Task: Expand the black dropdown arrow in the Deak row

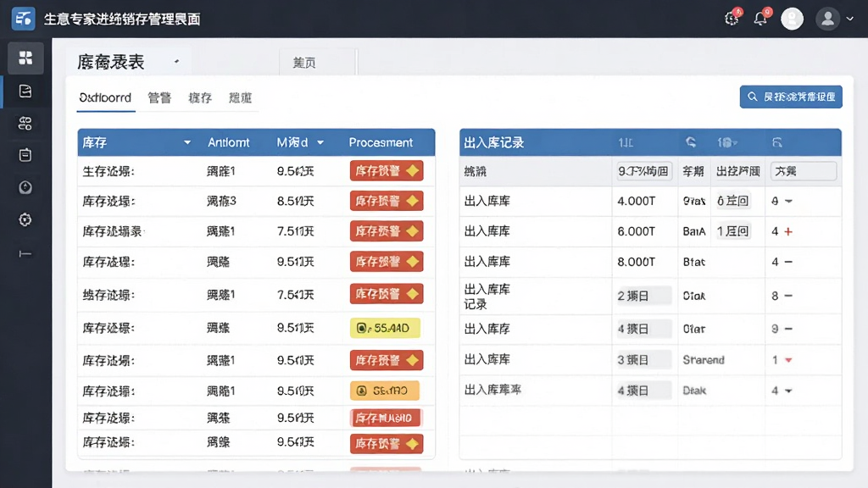Action: pyautogui.click(x=788, y=391)
